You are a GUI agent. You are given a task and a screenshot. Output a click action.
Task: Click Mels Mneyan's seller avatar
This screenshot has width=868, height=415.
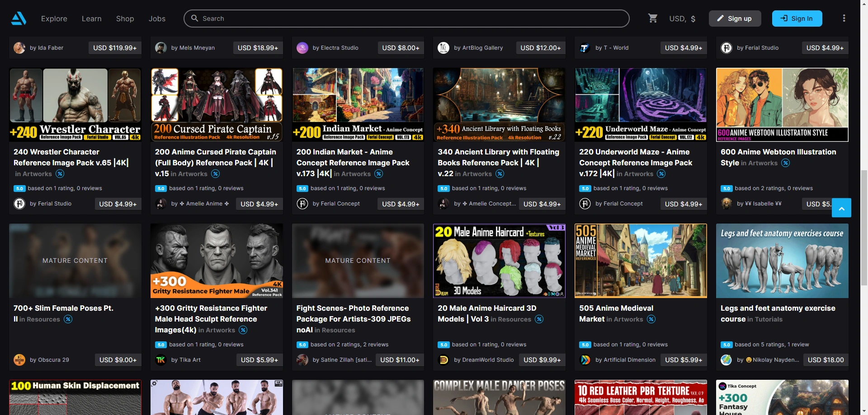coord(161,48)
